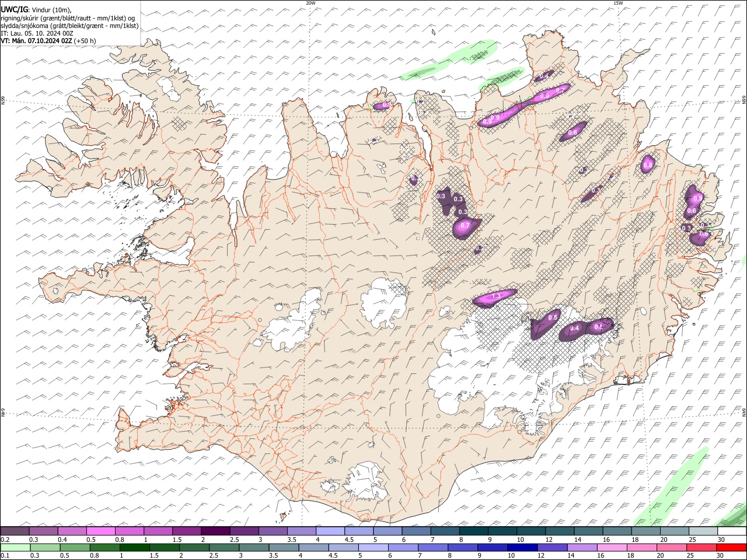The height and width of the screenshot is (560, 747).
Task: Select top-row legend swatch starting at 0.2
Action: (x=15, y=531)
